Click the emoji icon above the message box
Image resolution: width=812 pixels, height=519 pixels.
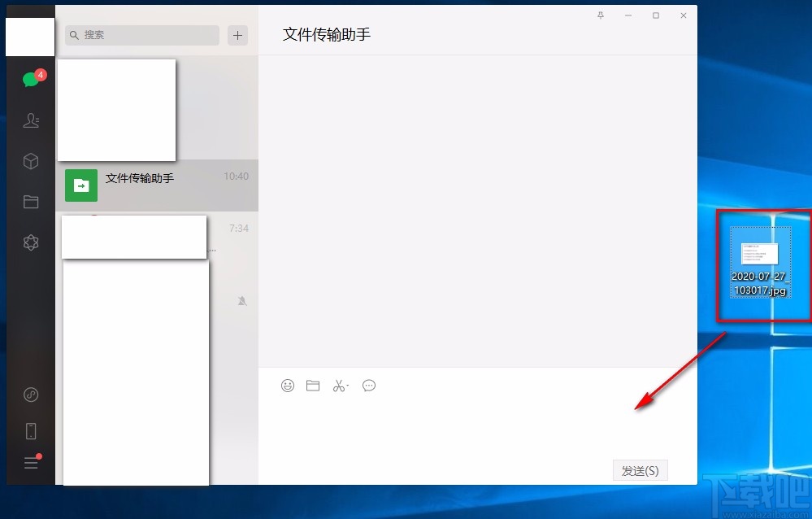tap(287, 385)
